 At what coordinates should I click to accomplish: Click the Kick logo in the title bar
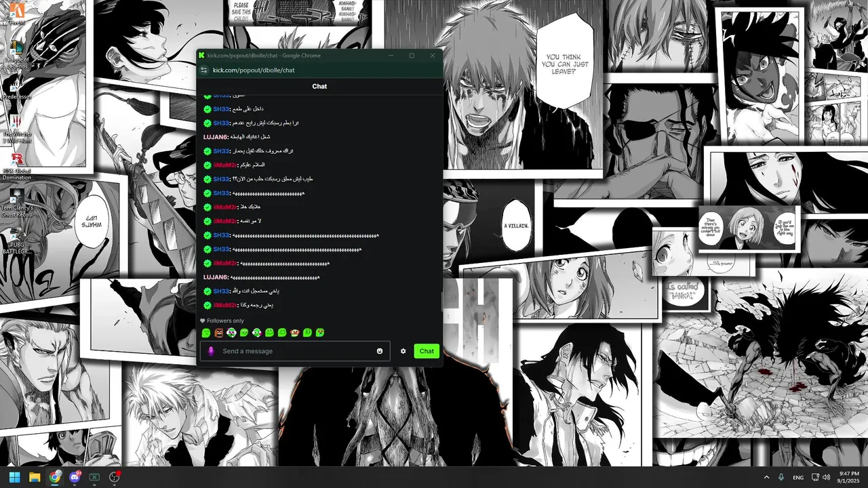coord(202,56)
